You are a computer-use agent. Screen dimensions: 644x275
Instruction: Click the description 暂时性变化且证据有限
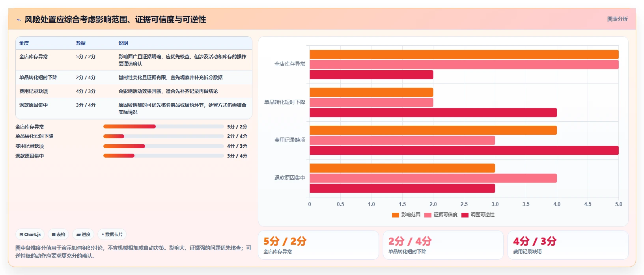click(171, 78)
